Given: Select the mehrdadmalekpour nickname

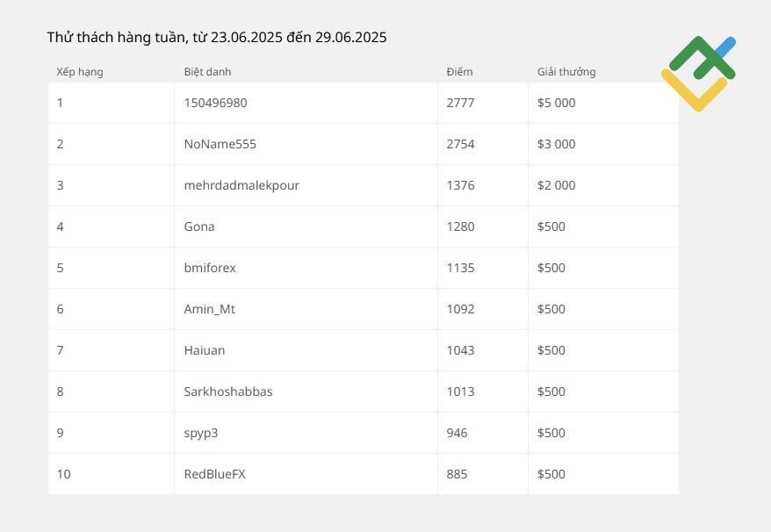Looking at the screenshot, I should 241,185.
